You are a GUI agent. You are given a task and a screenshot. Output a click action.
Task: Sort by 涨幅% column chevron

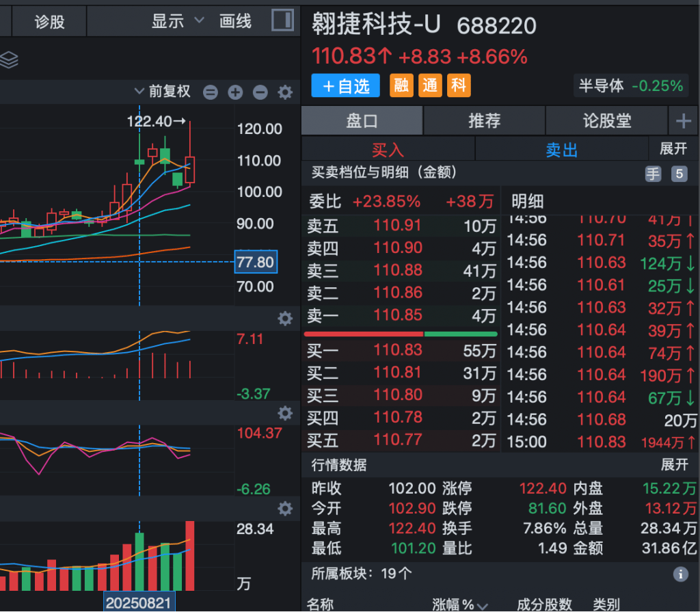[x=482, y=606]
